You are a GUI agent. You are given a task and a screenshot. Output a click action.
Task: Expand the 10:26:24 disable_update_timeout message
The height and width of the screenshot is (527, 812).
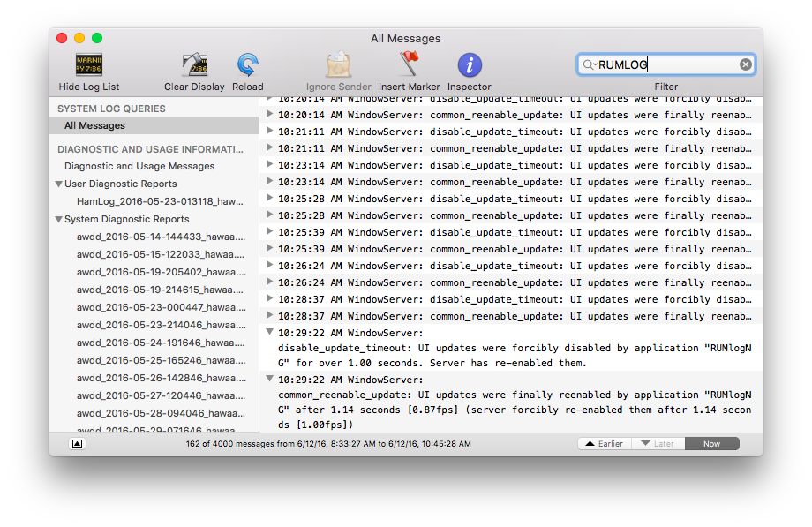pyautogui.click(x=269, y=265)
